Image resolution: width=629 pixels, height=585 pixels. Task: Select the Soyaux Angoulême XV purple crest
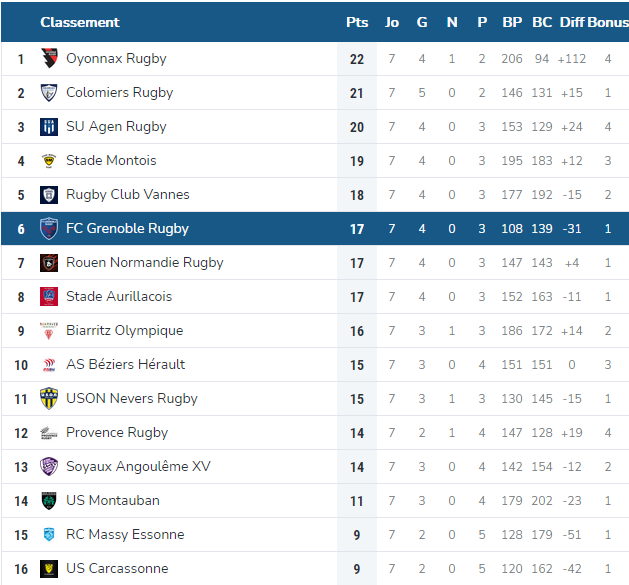point(49,467)
